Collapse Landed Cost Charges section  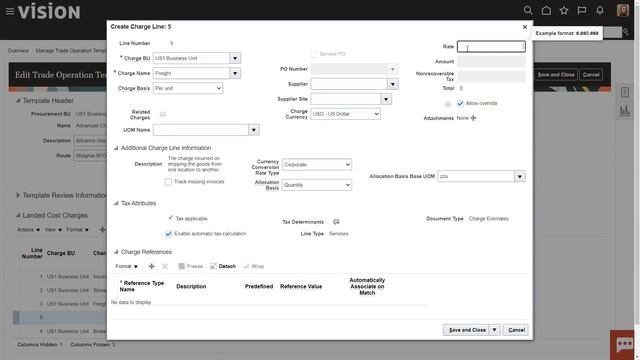(x=18, y=215)
